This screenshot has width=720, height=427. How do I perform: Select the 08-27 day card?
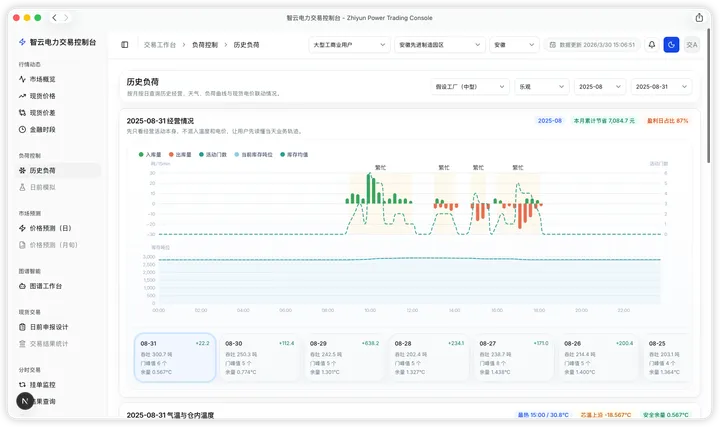click(x=514, y=358)
